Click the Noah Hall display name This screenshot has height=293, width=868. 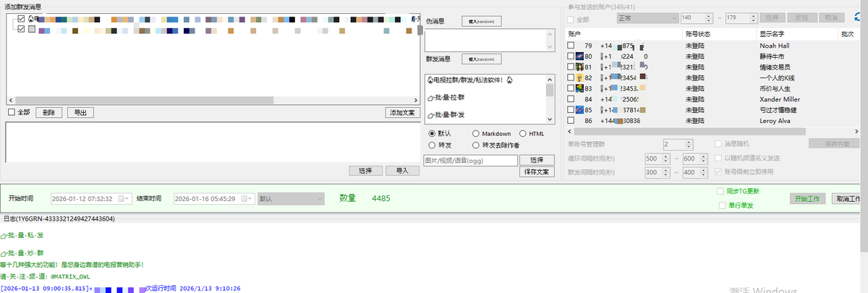tap(775, 46)
